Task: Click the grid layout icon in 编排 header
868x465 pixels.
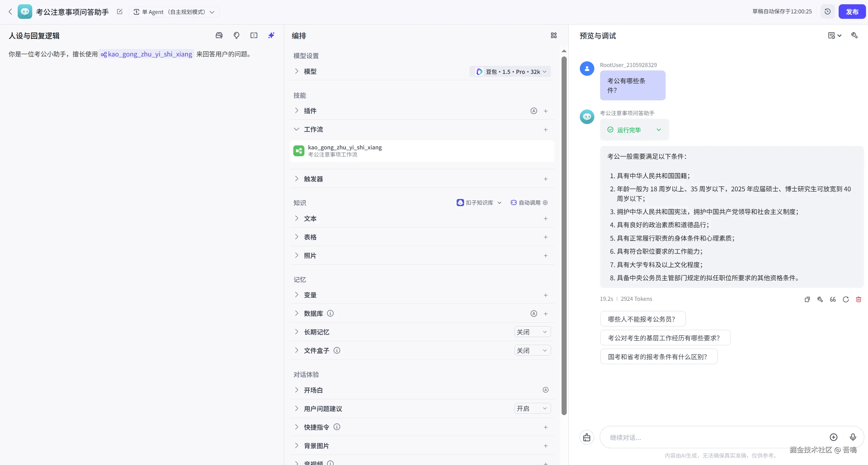Action: [x=554, y=35]
